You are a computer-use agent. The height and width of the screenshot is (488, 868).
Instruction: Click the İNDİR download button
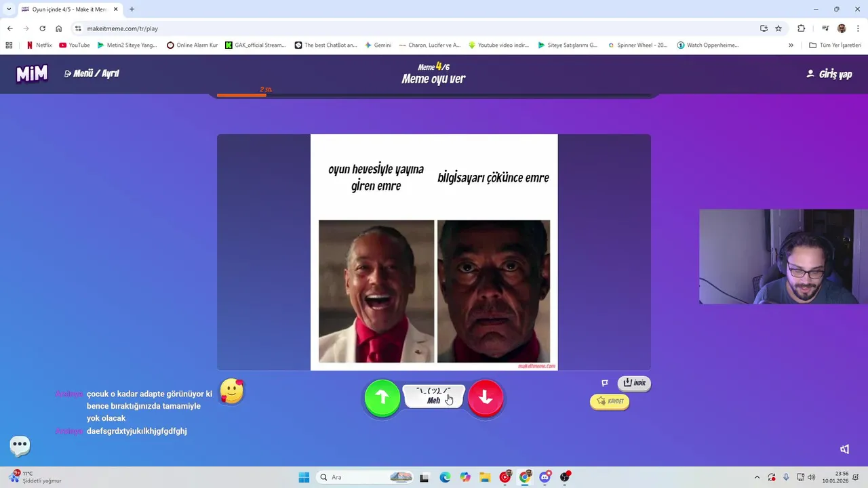pos(634,383)
